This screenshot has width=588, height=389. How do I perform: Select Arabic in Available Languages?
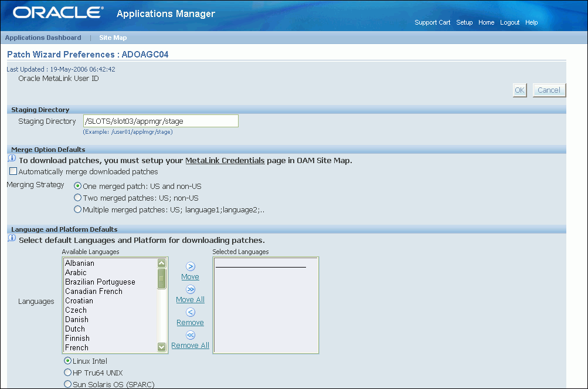click(x=110, y=272)
